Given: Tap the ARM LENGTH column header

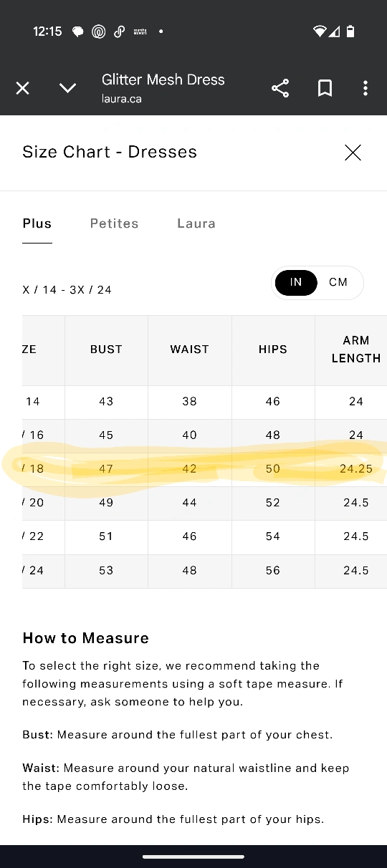Looking at the screenshot, I should (x=356, y=349).
